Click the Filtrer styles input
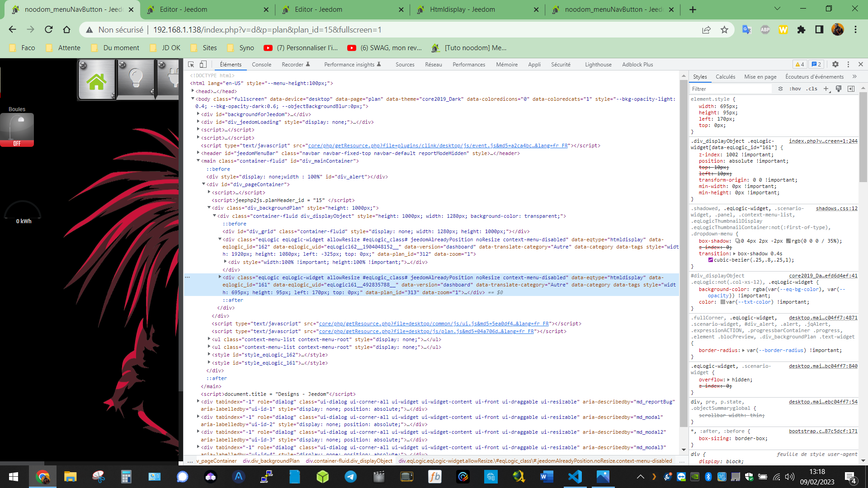The image size is (868, 488). pyautogui.click(x=731, y=89)
